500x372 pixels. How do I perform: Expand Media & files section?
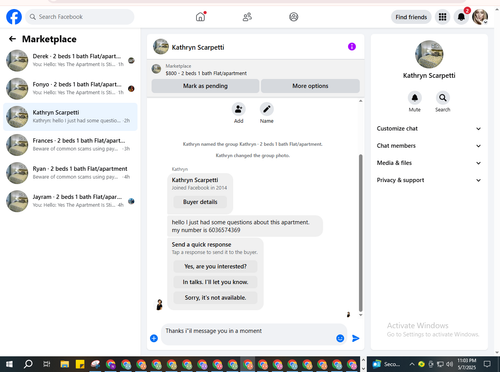pyautogui.click(x=429, y=163)
